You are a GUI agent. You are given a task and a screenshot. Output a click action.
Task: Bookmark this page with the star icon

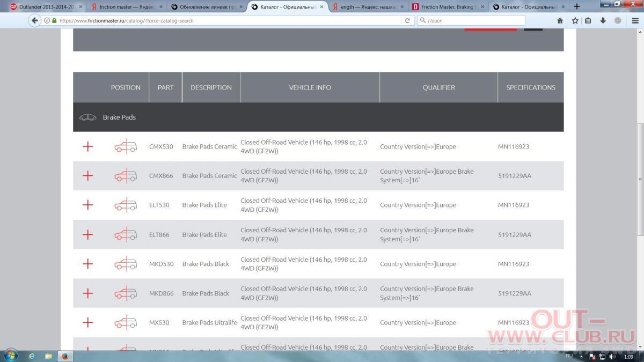(x=575, y=20)
